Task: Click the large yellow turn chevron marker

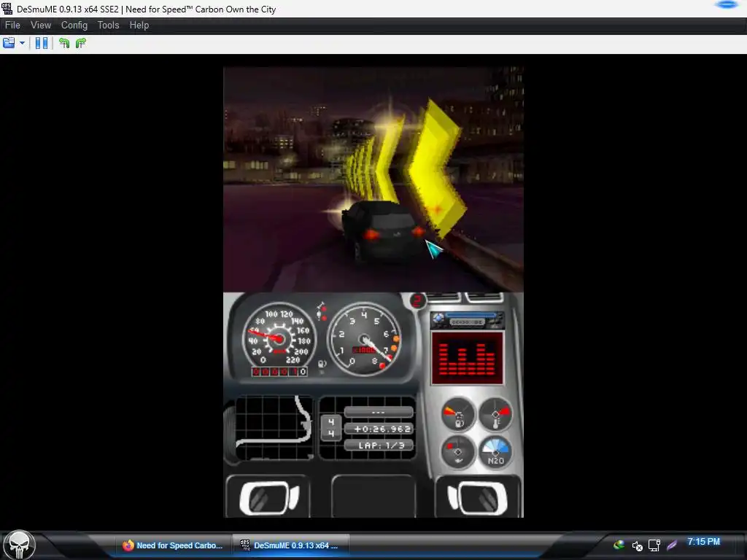Action: pyautogui.click(x=436, y=167)
